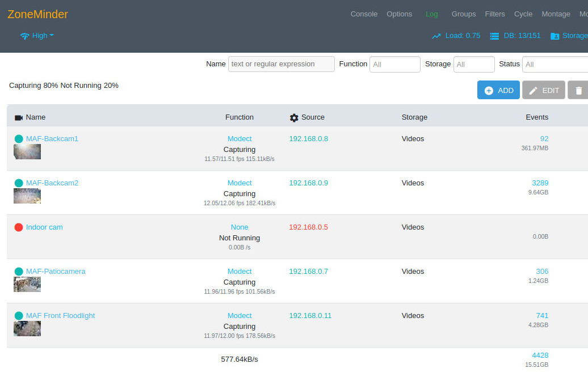The height and width of the screenshot is (381, 588).
Task: Click the DB: 13/151 text
Action: tap(522, 36)
